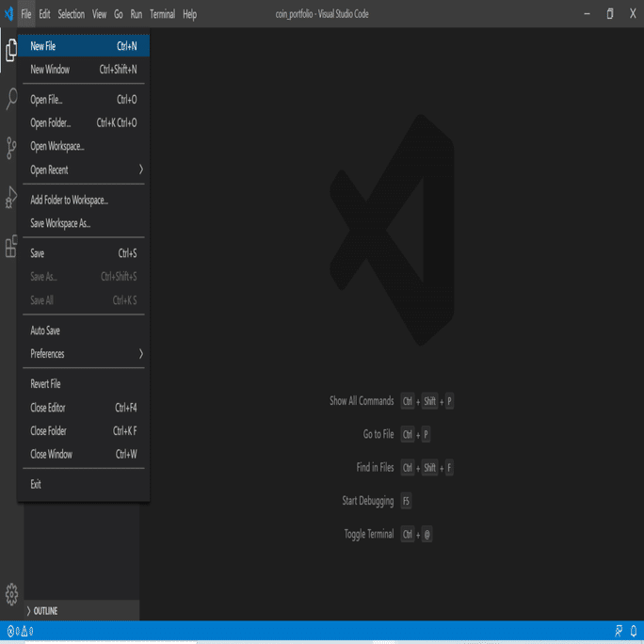Screen dimensions: 644x644
Task: Select Close Window menu entry
Action: 84,454
